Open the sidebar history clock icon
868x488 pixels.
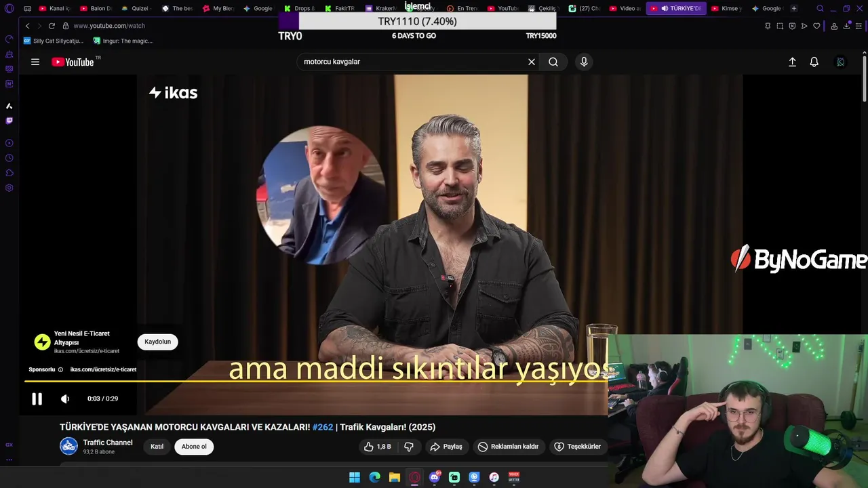[x=9, y=158]
